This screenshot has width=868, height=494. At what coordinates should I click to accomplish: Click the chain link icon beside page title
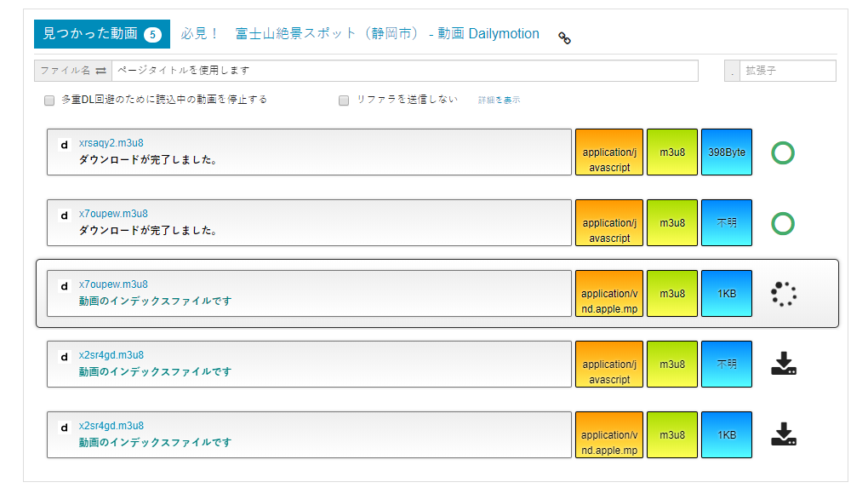(x=564, y=37)
